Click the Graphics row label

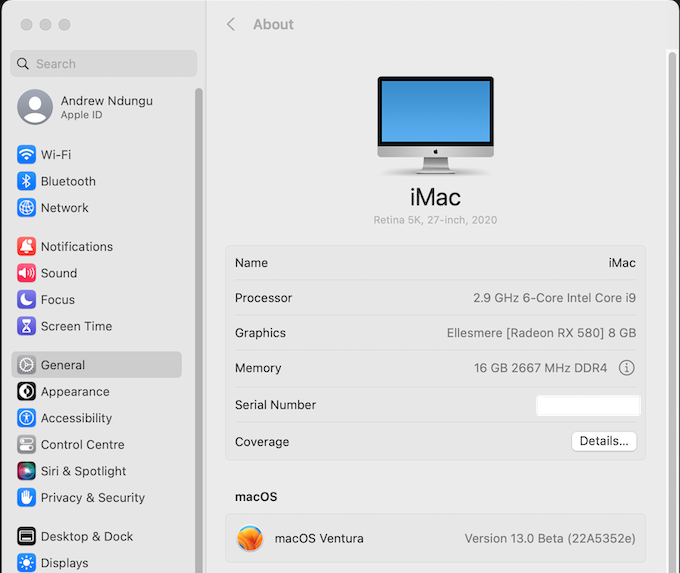pos(260,333)
